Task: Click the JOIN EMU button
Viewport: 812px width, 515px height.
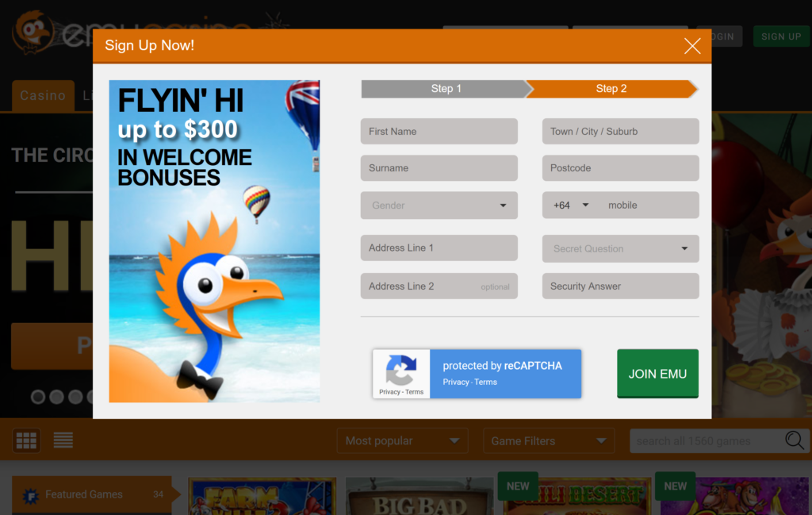Action: (657, 374)
